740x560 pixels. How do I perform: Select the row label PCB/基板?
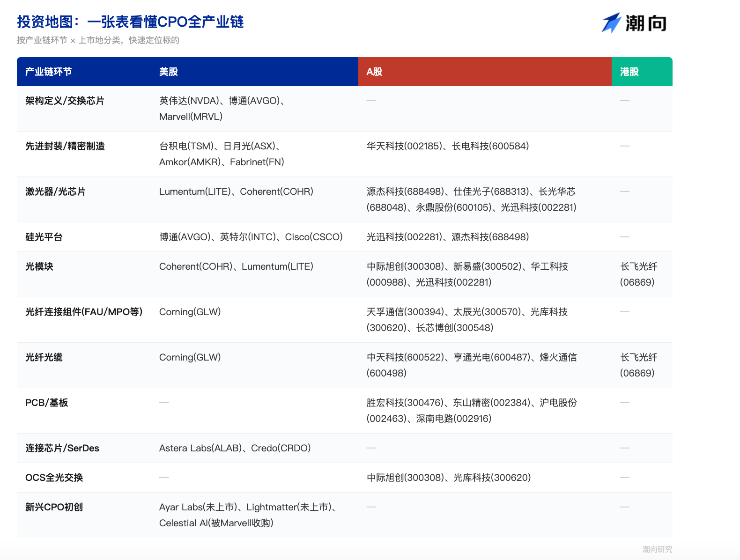pyautogui.click(x=47, y=403)
